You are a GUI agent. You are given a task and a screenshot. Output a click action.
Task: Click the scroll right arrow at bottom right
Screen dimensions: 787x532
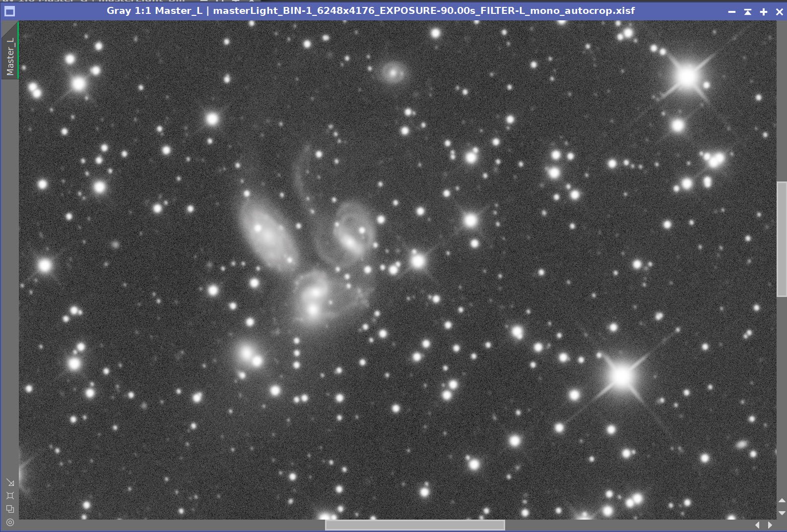(x=770, y=525)
